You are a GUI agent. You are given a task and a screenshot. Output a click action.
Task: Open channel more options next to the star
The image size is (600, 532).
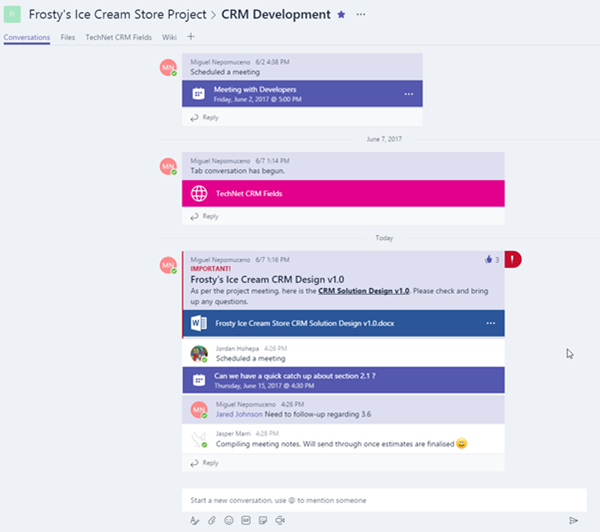click(x=361, y=15)
